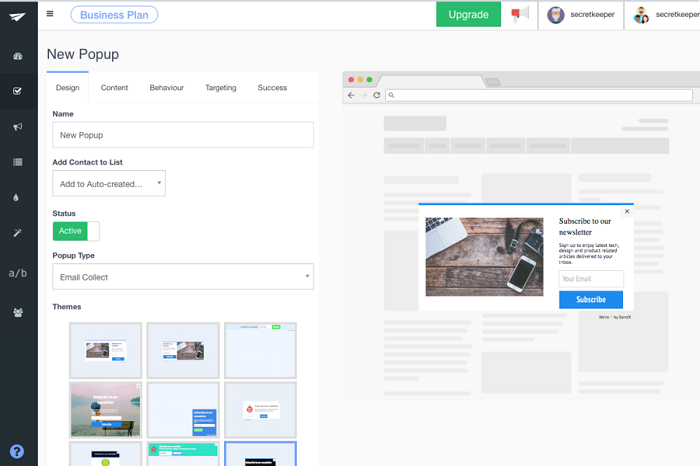This screenshot has height=466, width=700.
Task: Click the red announcement megaphone in header
Action: tap(520, 14)
